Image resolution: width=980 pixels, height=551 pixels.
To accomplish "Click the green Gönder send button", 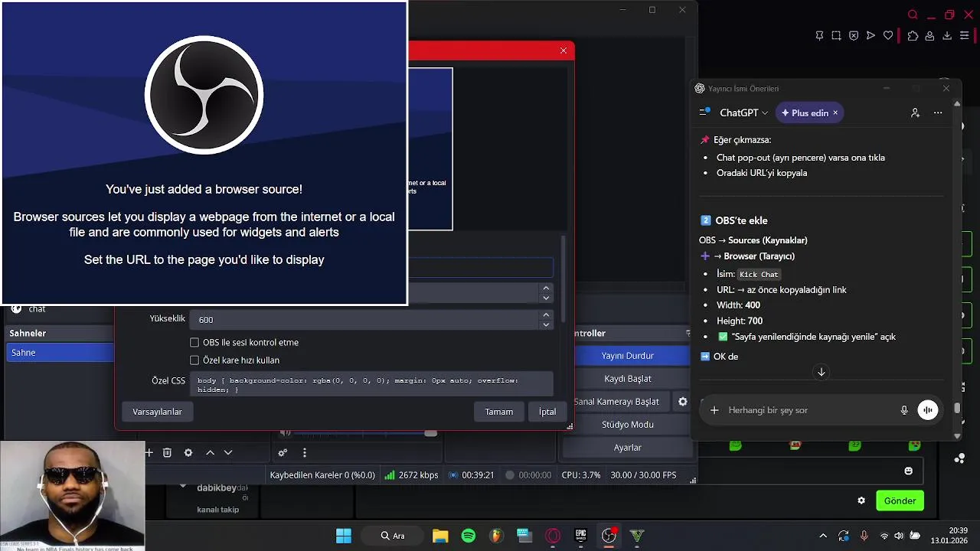I will coord(900,500).
